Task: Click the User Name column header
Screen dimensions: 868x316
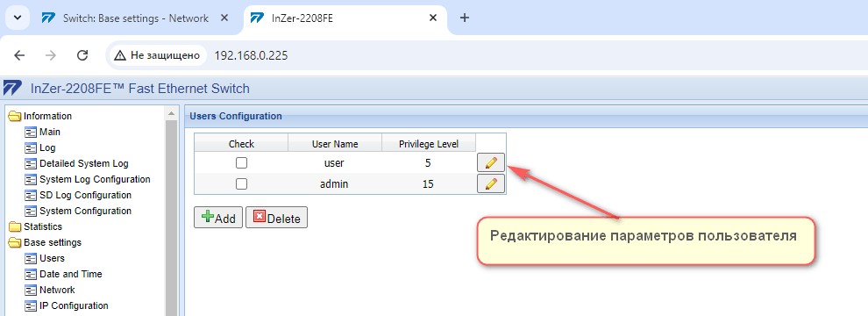Action: coord(335,144)
